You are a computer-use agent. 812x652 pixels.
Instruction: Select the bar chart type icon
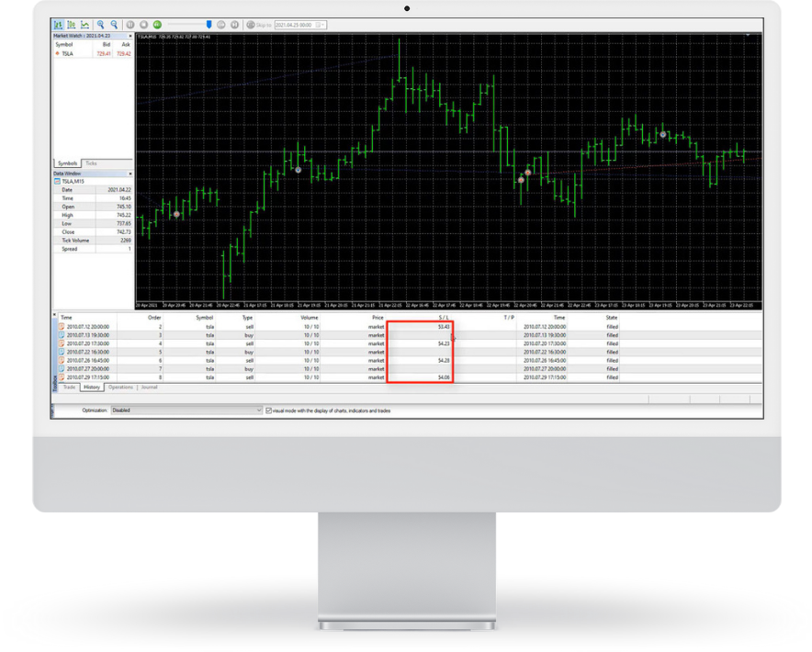click(x=59, y=25)
